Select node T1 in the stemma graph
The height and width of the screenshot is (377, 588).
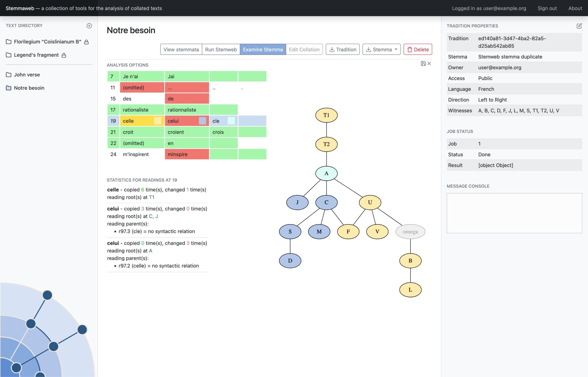click(326, 115)
